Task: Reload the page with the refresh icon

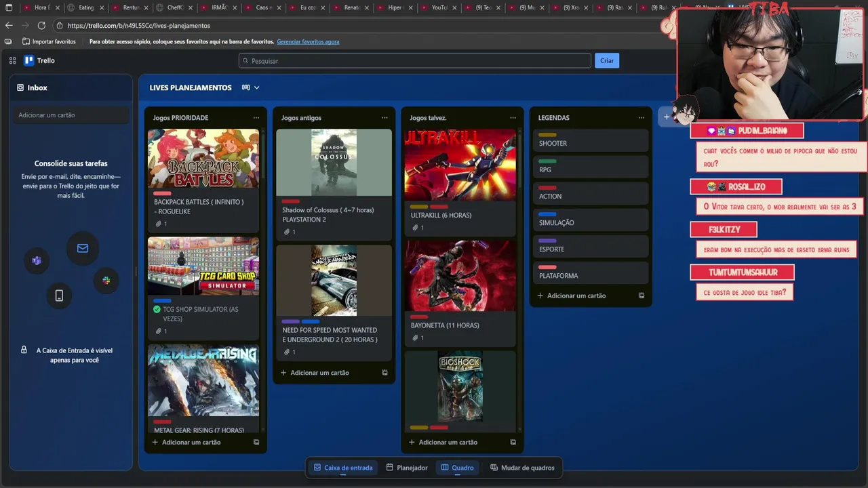Action: click(x=41, y=25)
